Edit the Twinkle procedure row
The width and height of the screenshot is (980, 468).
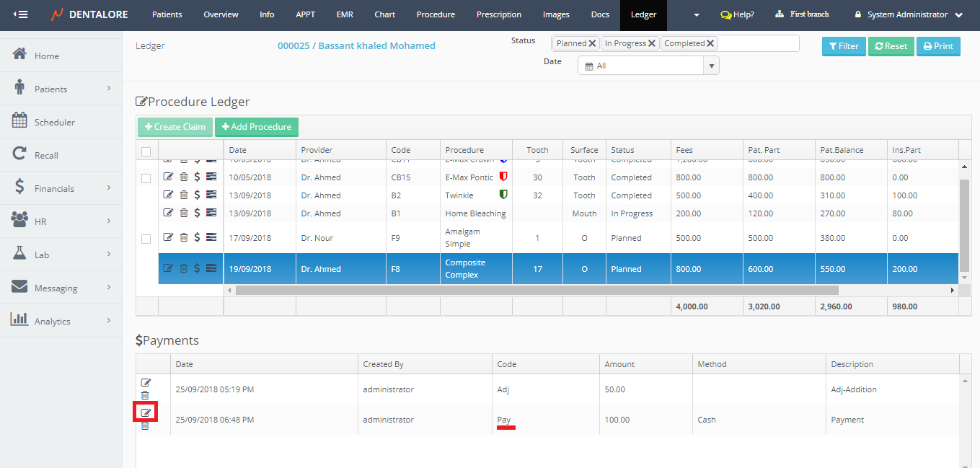(x=168, y=195)
